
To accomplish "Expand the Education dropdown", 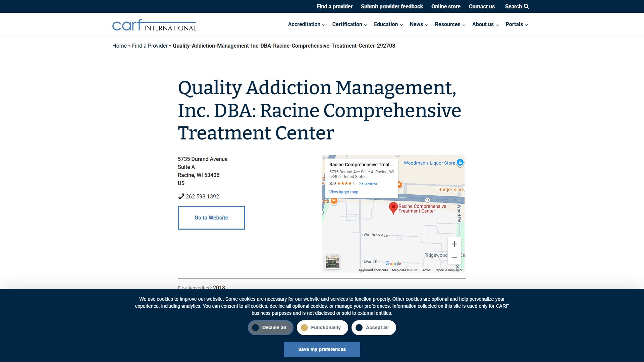I will (x=388, y=24).
